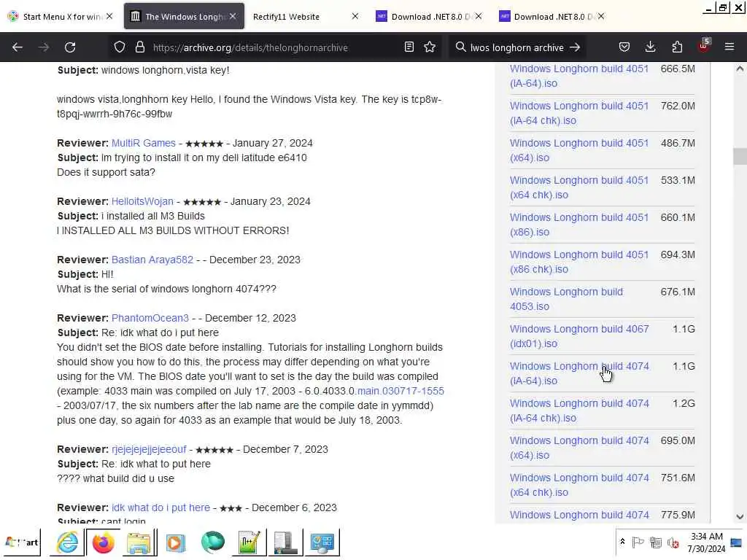Open reviewer HelloitsWojan profile
Screen dimensions: 747x560
[142, 201]
